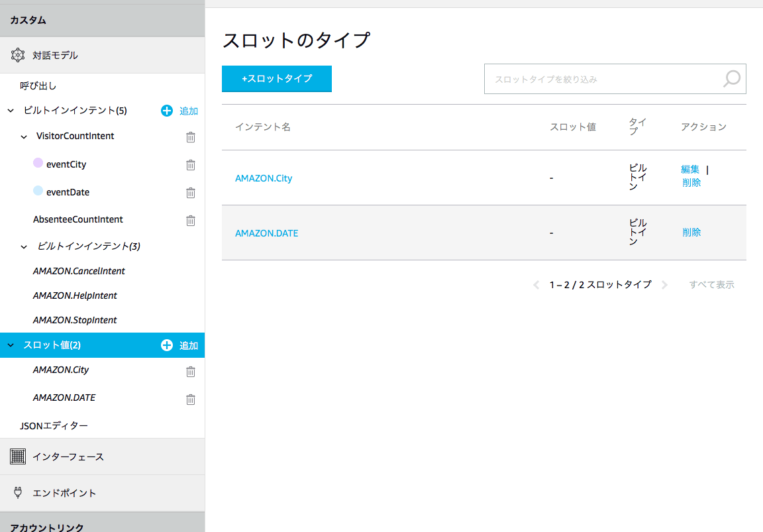
Task: Click plus icon beside スロット値(2)
Action: [167, 345]
